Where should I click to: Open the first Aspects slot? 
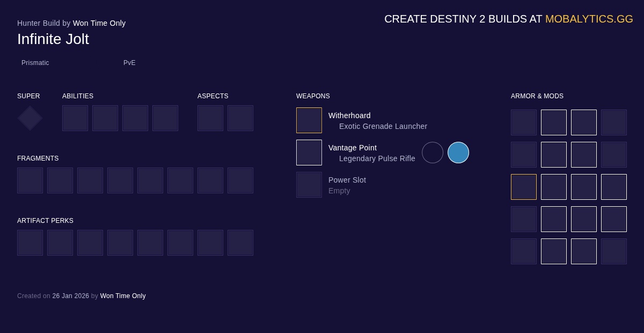210,118
